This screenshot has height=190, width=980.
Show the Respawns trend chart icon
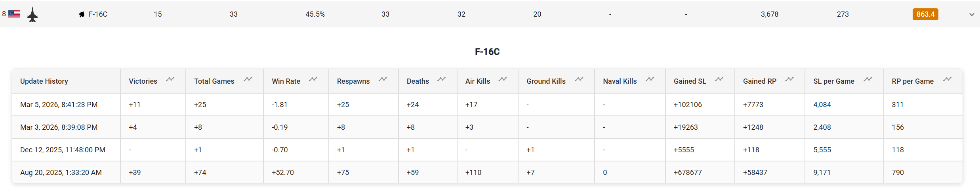point(383,79)
